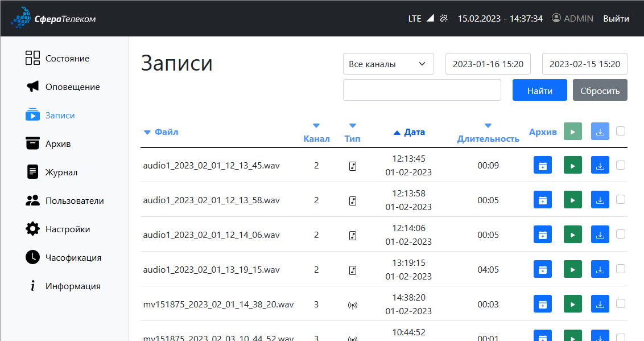Click file name audio1_2023_02_01_13_19_15.wav

pyautogui.click(x=211, y=269)
